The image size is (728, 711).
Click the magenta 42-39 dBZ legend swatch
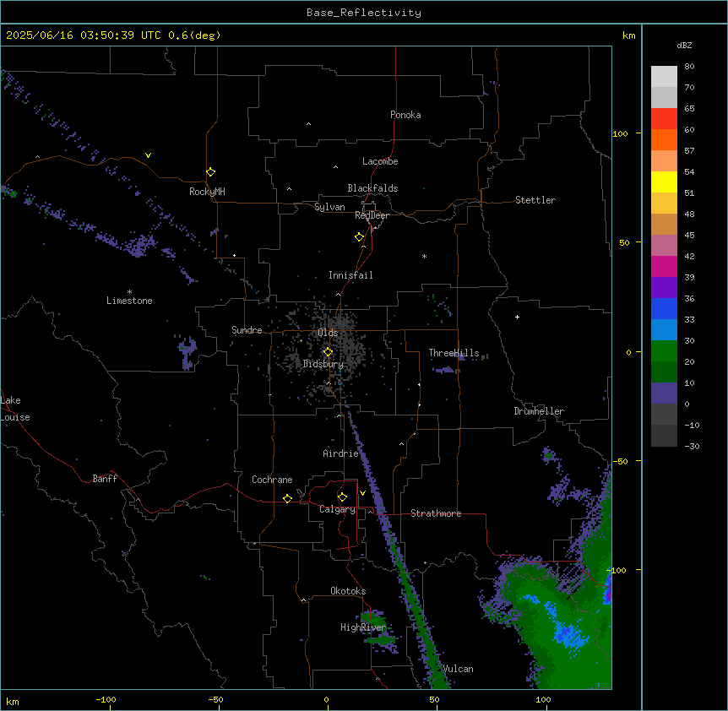[x=664, y=266]
